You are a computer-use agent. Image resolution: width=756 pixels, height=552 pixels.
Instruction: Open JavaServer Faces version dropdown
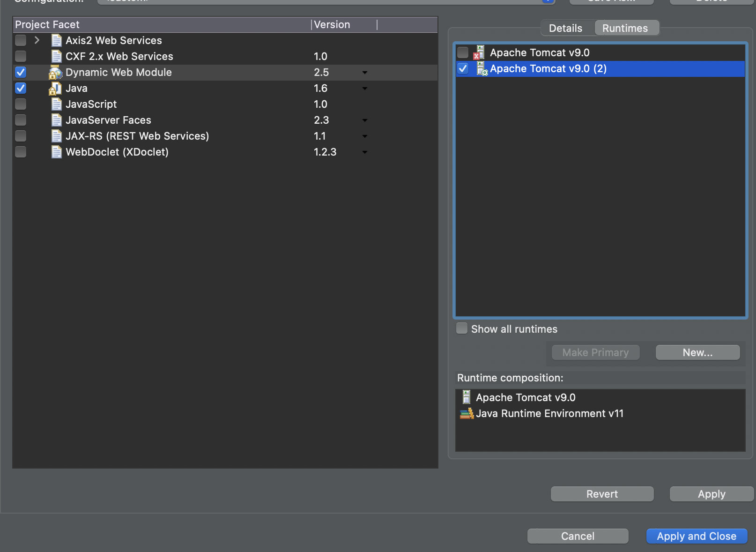tap(365, 120)
